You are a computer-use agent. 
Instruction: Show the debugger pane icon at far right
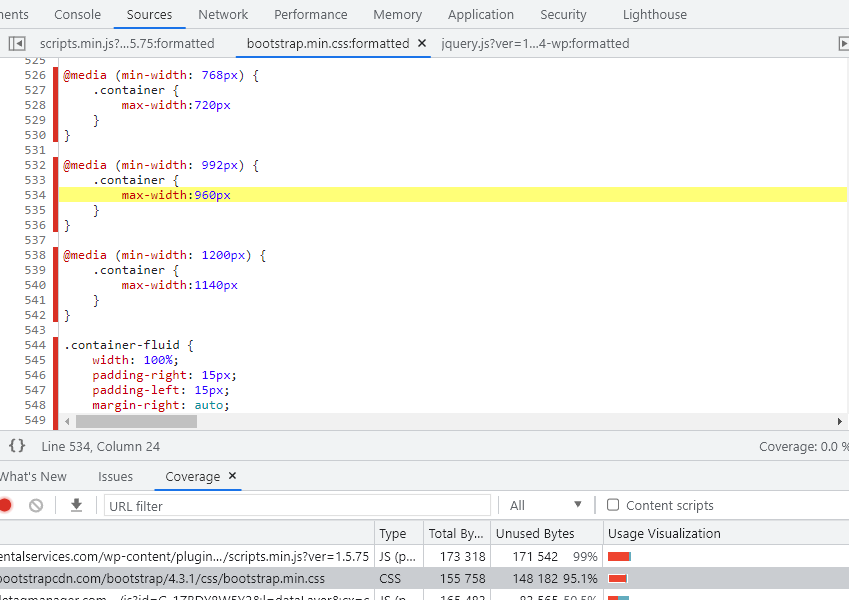(x=842, y=43)
